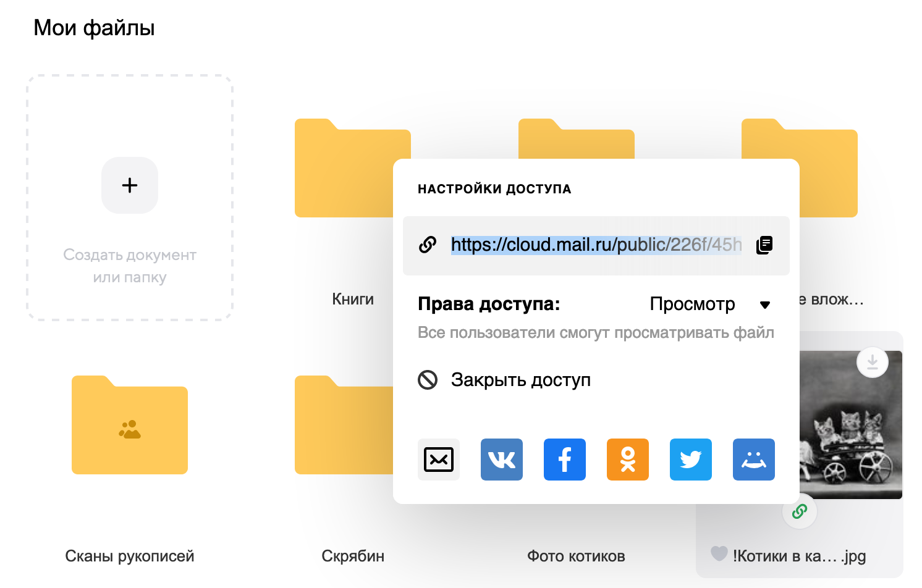Screen dimensions: 922x588
Task: Share link to Facebook
Action: click(565, 460)
